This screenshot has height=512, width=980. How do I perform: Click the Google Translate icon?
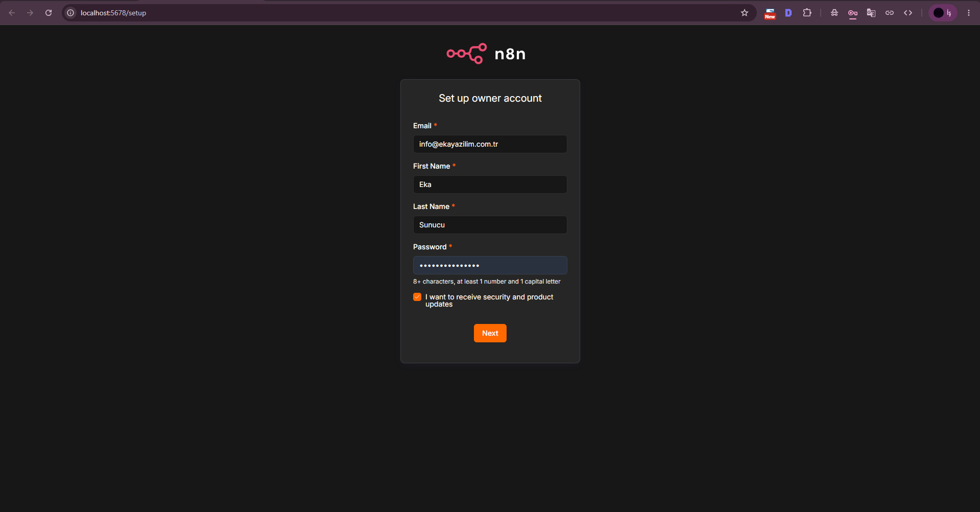(x=871, y=13)
